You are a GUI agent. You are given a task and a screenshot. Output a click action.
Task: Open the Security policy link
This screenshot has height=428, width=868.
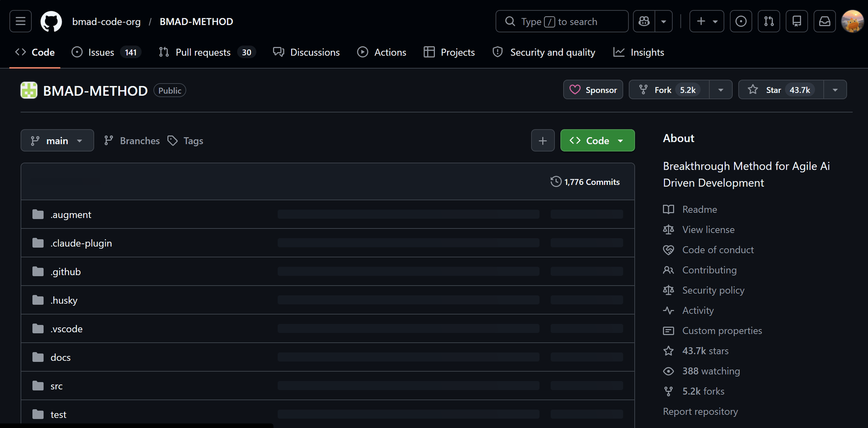(713, 290)
